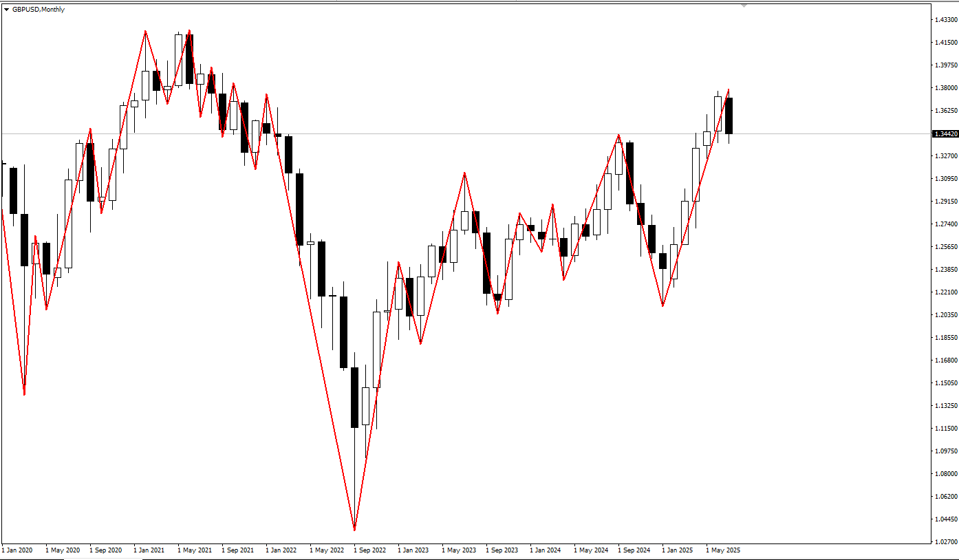Select the gray chart shift marker triangle
Image resolution: width=959 pixels, height=560 pixels.
pyautogui.click(x=744, y=6)
